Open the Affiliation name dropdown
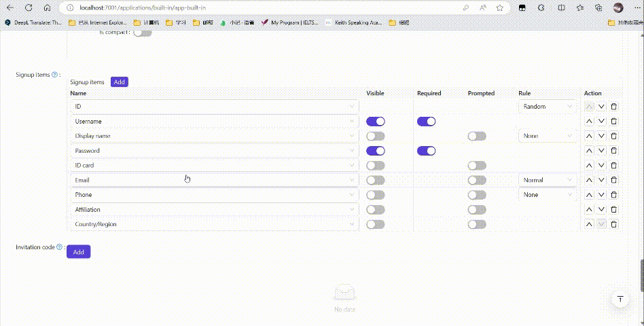644x326 pixels. [215, 209]
